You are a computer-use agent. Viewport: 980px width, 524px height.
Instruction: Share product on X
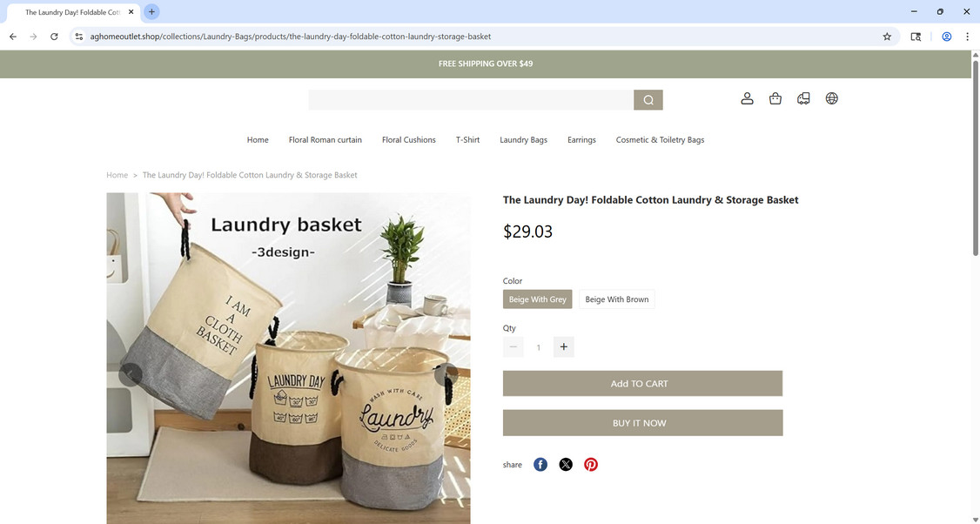[566, 465]
